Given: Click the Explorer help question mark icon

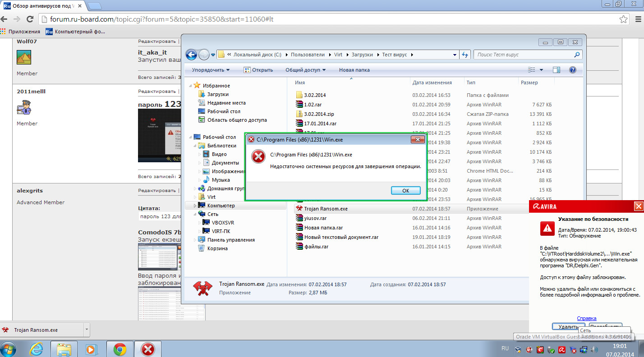Looking at the screenshot, I should [573, 70].
